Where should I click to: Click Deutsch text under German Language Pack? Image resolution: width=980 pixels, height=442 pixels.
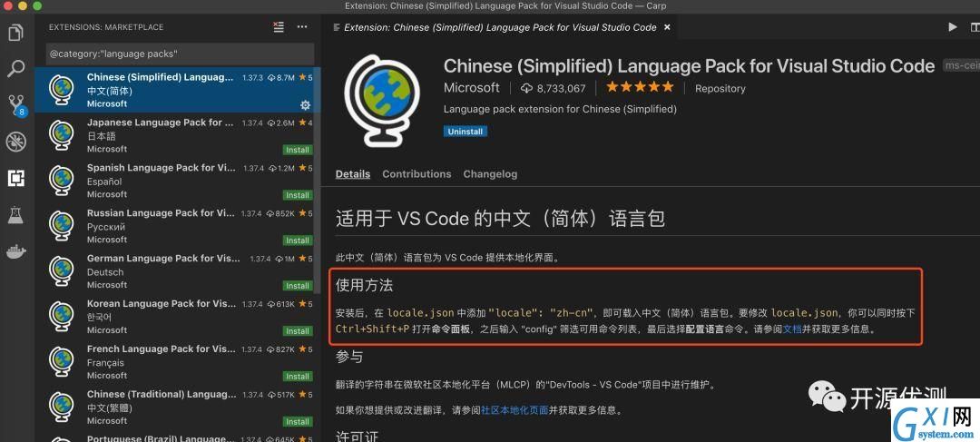point(105,272)
